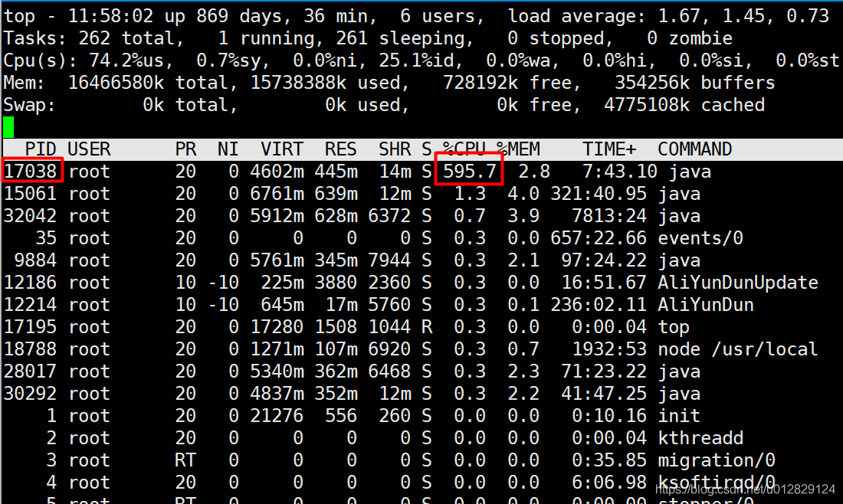Select PID 15061 java process
This screenshot has width=843, height=504.
point(421,194)
